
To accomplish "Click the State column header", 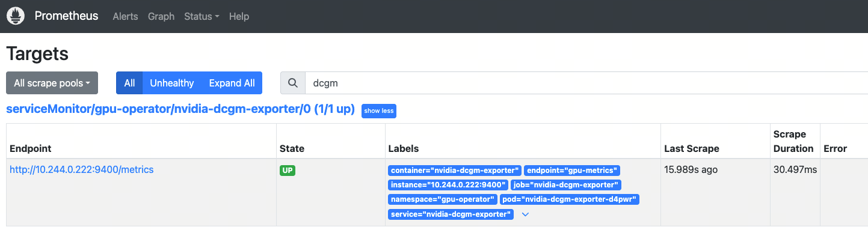I will [x=292, y=148].
